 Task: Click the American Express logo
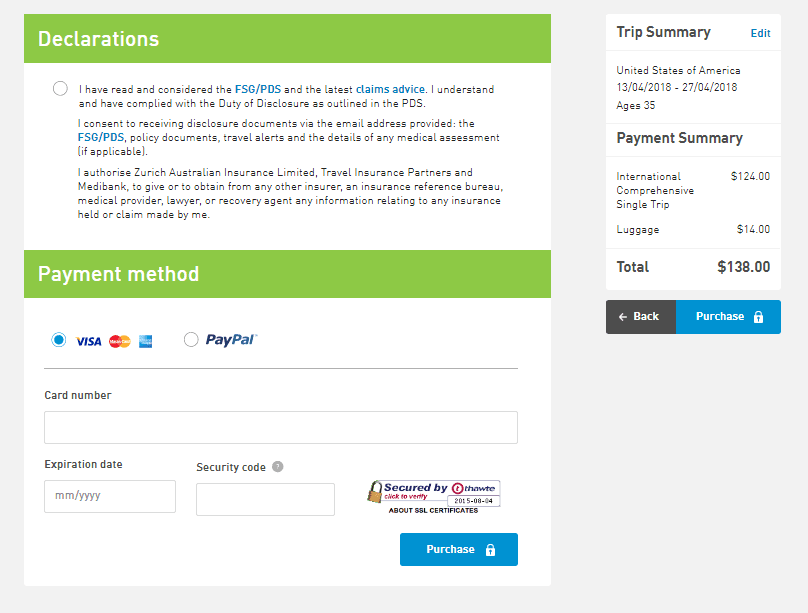tap(146, 341)
